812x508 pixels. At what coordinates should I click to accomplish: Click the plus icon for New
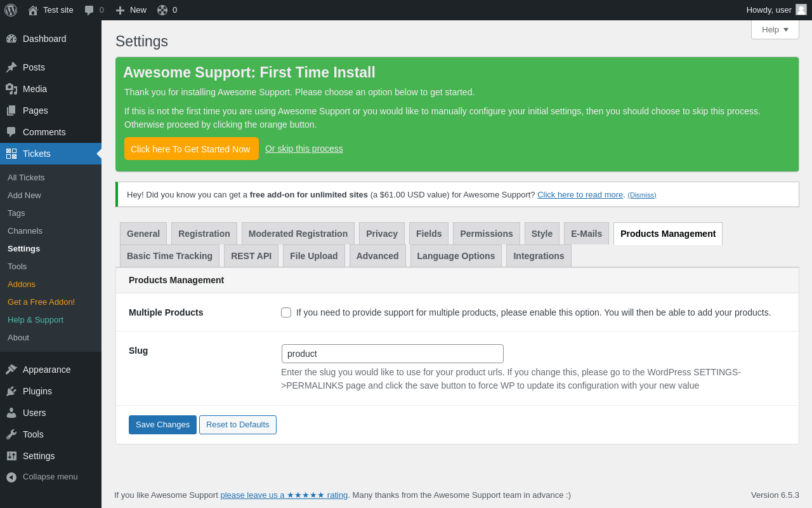click(120, 10)
